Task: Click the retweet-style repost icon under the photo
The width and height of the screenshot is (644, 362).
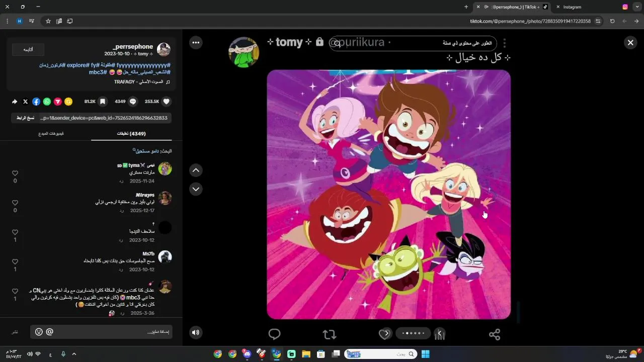Action: click(x=329, y=334)
